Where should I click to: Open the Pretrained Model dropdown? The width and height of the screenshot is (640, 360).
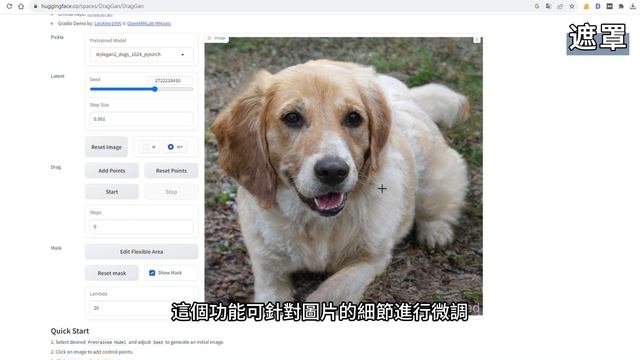[141, 54]
